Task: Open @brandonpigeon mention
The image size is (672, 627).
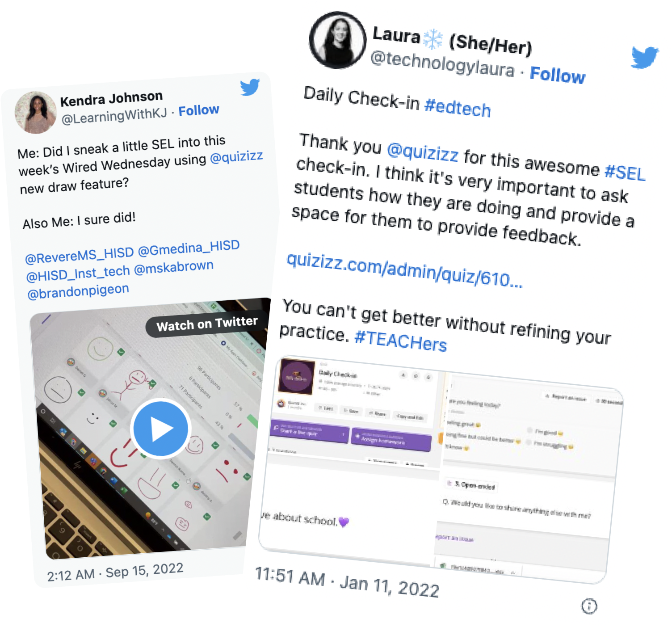Action: tap(78, 291)
